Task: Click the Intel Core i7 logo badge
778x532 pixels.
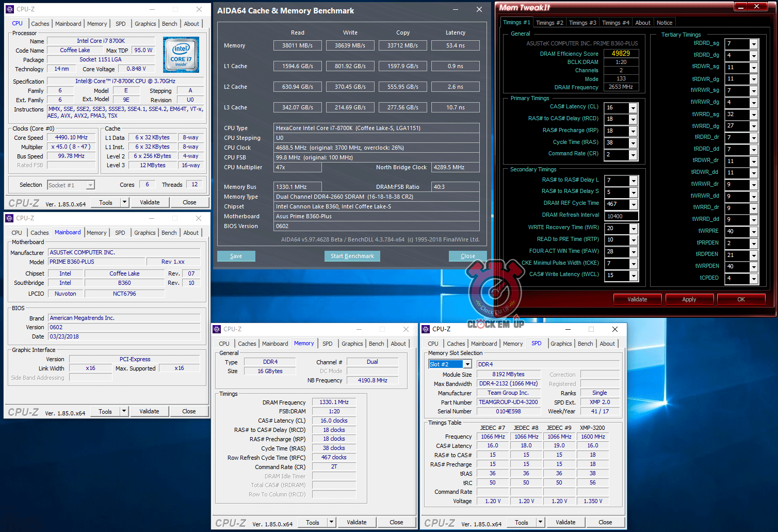Action: pos(181,55)
